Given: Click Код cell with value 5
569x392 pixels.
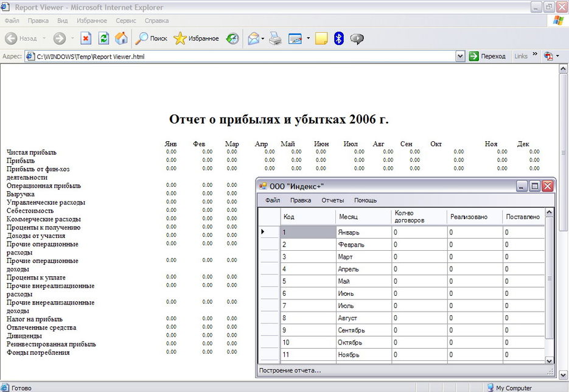Looking at the screenshot, I should coord(309,281).
